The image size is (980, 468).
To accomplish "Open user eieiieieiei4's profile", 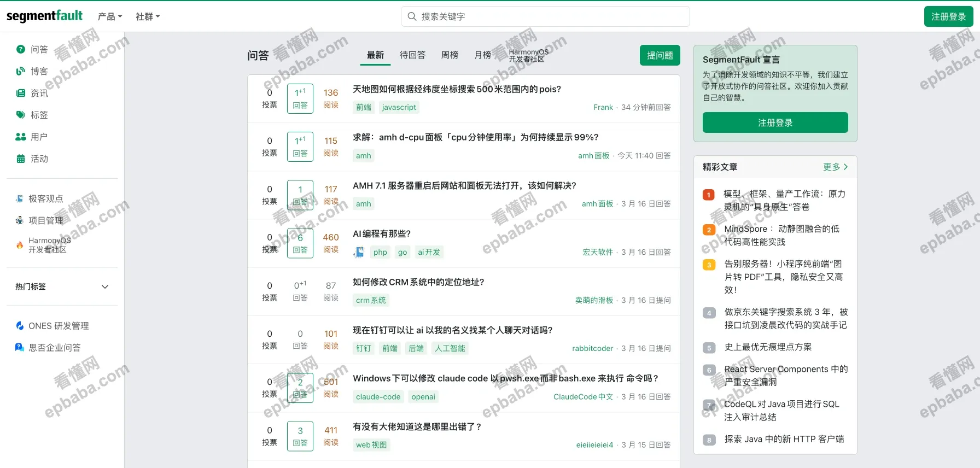I will [594, 445].
